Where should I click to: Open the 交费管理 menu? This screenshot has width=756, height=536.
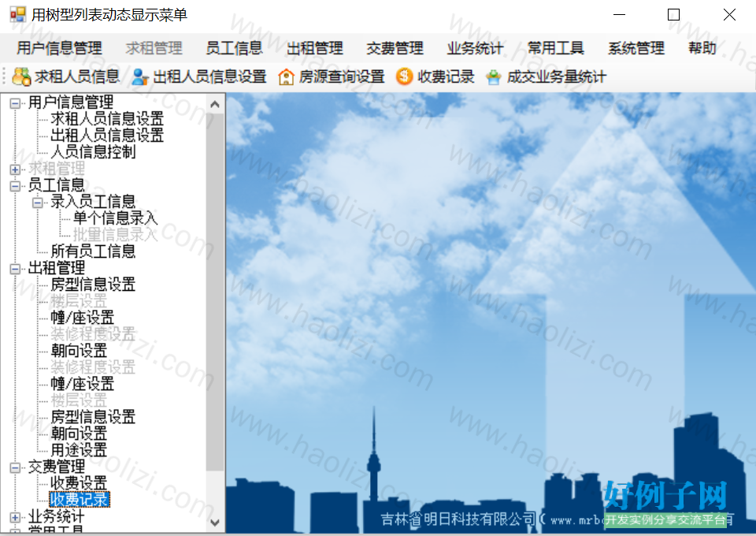(395, 48)
